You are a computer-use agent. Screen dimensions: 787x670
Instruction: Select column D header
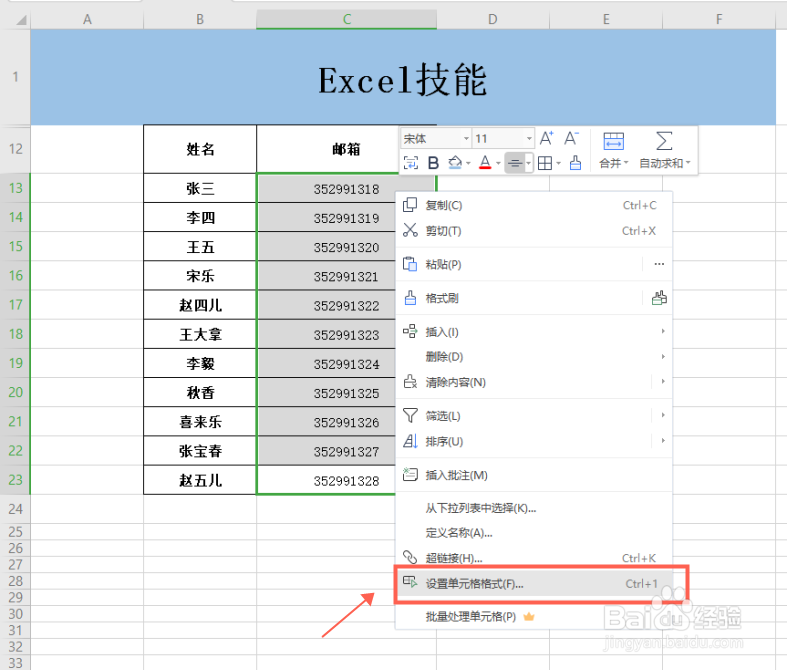493,19
